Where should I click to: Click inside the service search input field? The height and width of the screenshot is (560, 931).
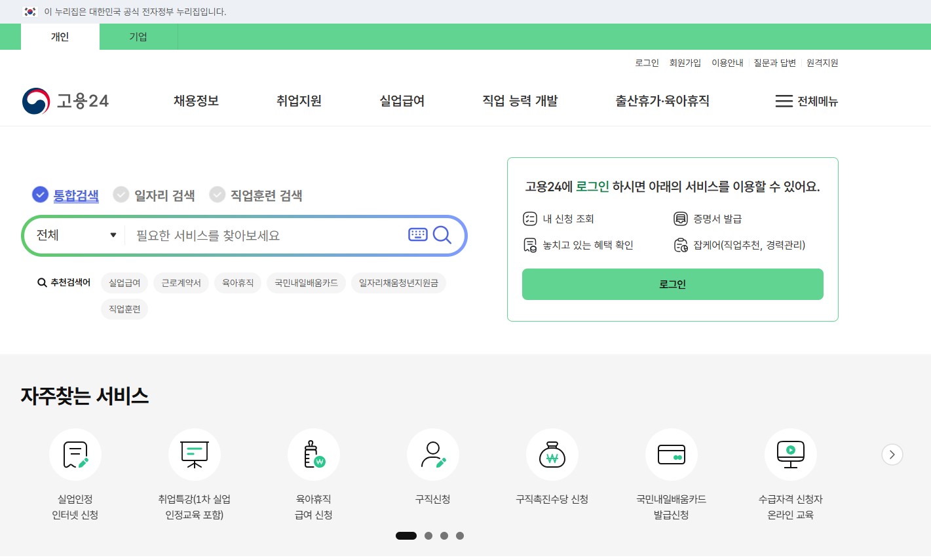click(262, 235)
